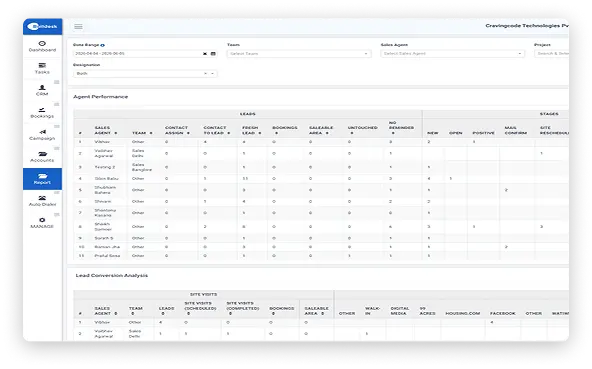This screenshot has height=369, width=592.
Task: Select agent Shaikh Sameer row name
Action: pos(103,227)
